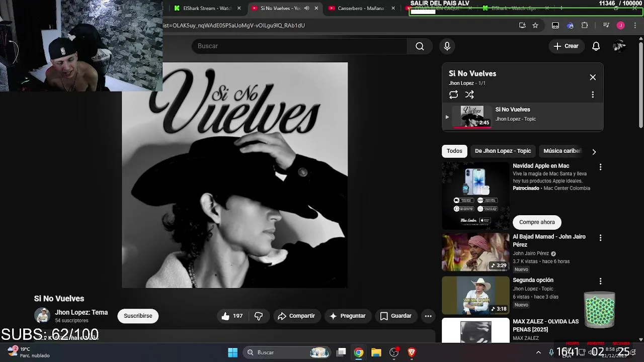Click the Preguntar button
644x362 pixels.
tap(347, 316)
